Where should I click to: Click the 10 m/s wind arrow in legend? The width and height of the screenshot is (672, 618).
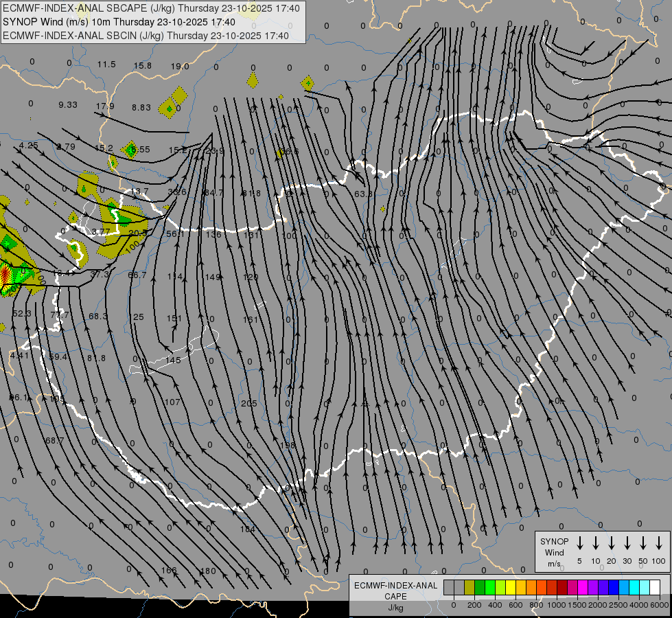(x=595, y=543)
